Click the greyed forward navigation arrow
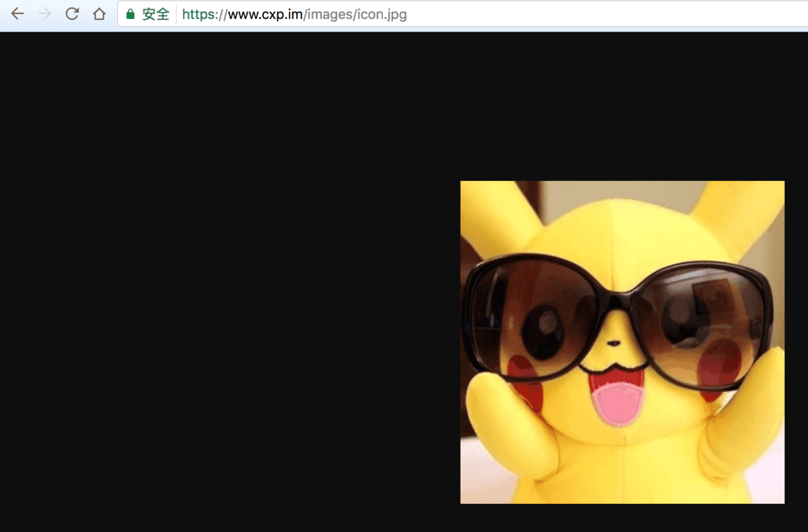 coord(45,14)
